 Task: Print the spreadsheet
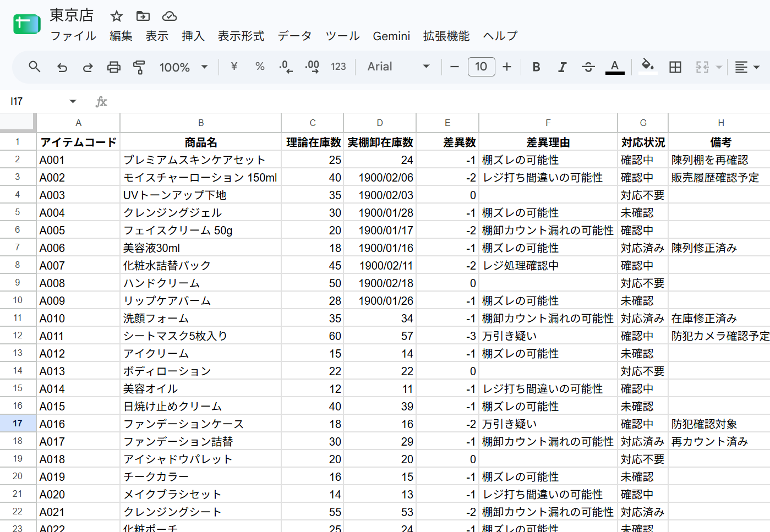pyautogui.click(x=113, y=67)
